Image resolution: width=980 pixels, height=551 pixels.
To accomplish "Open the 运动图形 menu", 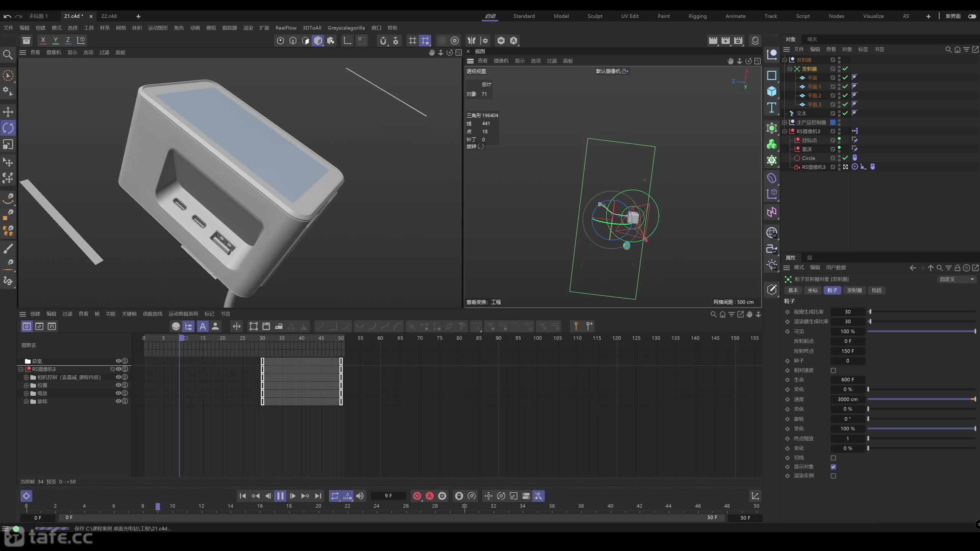I will [158, 28].
